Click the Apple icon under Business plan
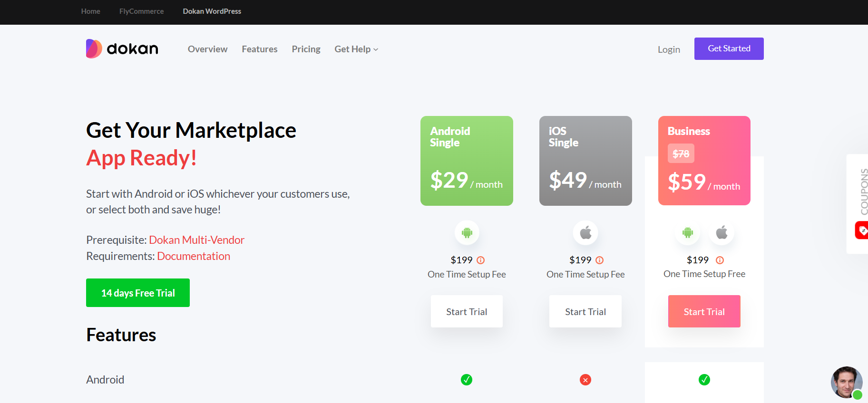The width and height of the screenshot is (868, 403). point(722,233)
